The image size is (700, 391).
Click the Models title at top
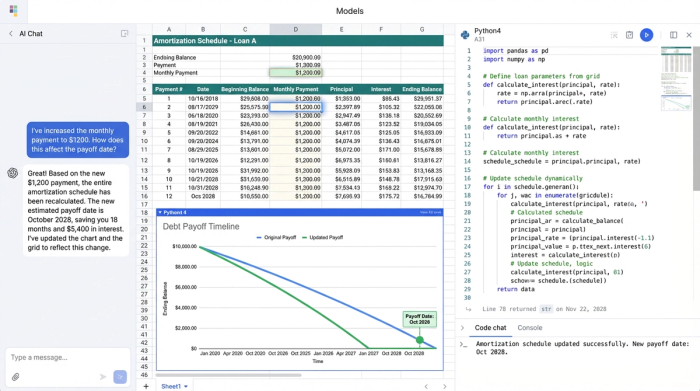350,11
